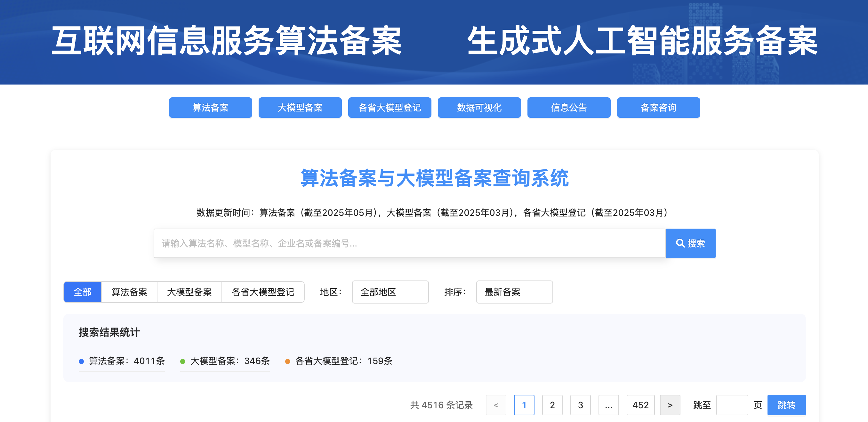The height and width of the screenshot is (422, 868).
Task: Open 信息公告 navigation button
Action: [569, 108]
